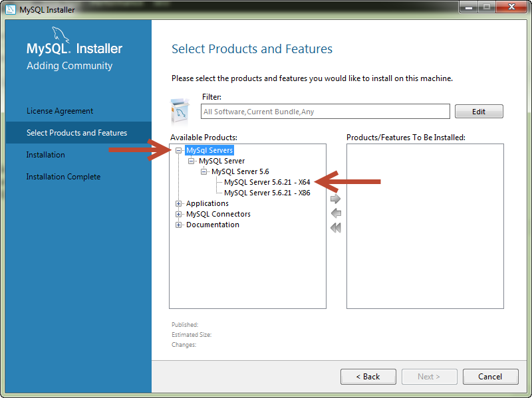Click the remove-all double left arrow icon
Viewport: 532px width, 398px height.
(336, 227)
